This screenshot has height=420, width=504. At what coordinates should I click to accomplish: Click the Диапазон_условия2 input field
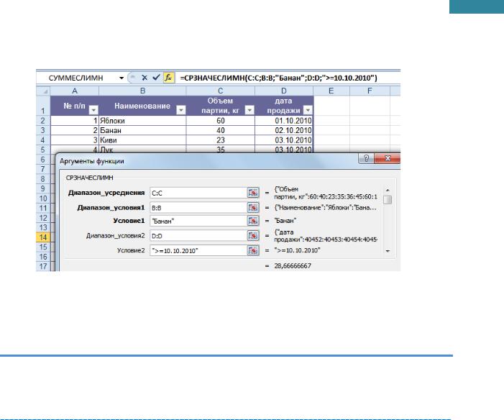point(198,236)
